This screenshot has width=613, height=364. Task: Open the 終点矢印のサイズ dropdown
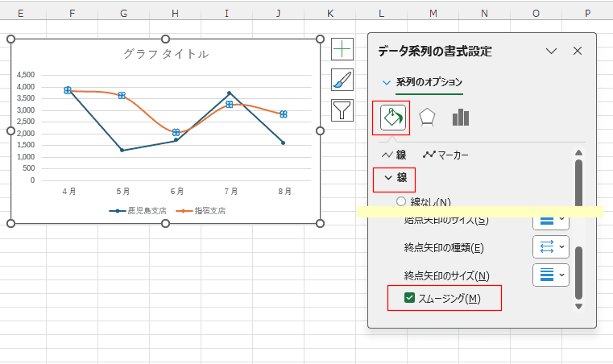[x=551, y=275]
